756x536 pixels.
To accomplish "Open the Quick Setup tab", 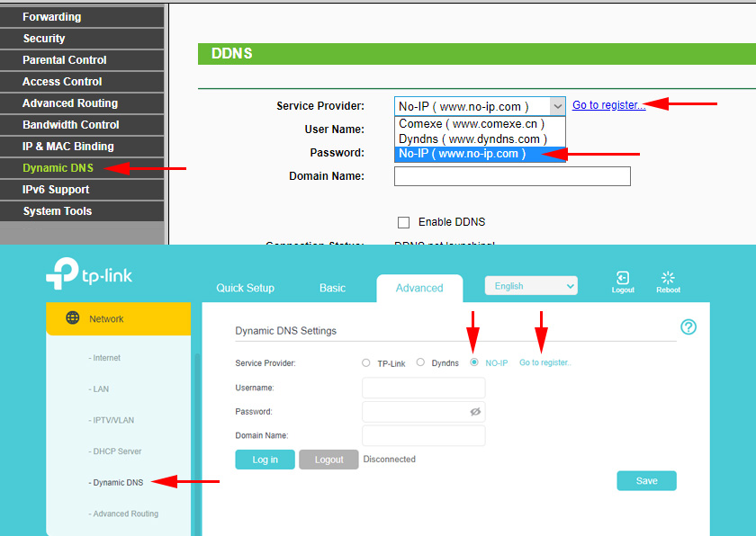I will [x=245, y=288].
